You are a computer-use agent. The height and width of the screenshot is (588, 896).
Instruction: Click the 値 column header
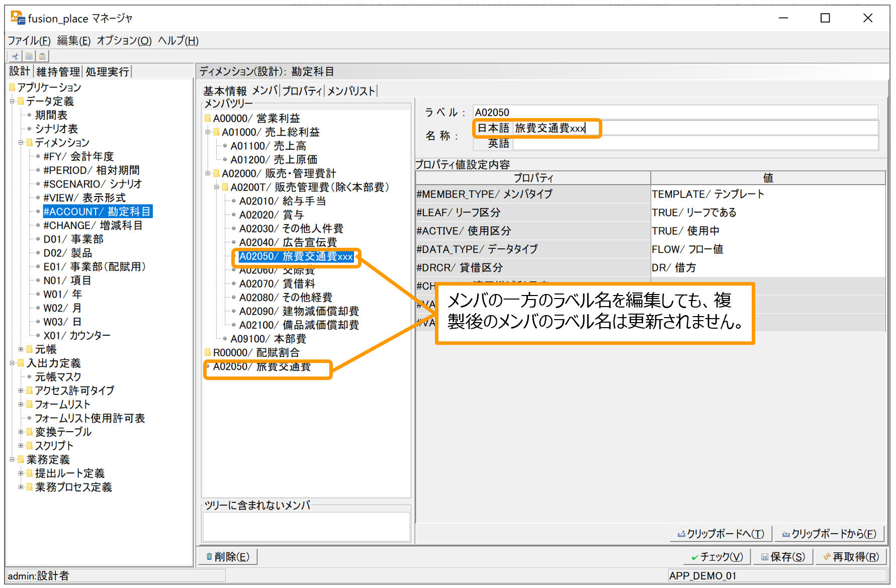tap(768, 178)
